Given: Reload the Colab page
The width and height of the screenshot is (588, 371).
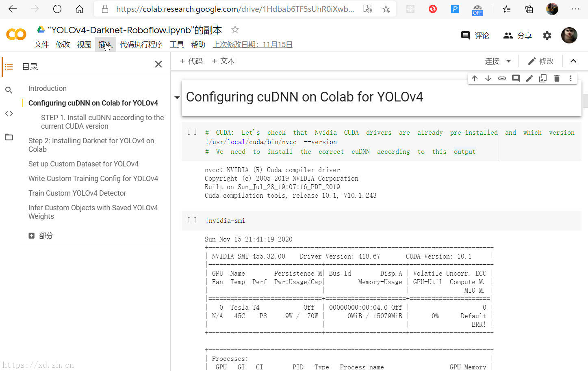Looking at the screenshot, I should (x=57, y=9).
